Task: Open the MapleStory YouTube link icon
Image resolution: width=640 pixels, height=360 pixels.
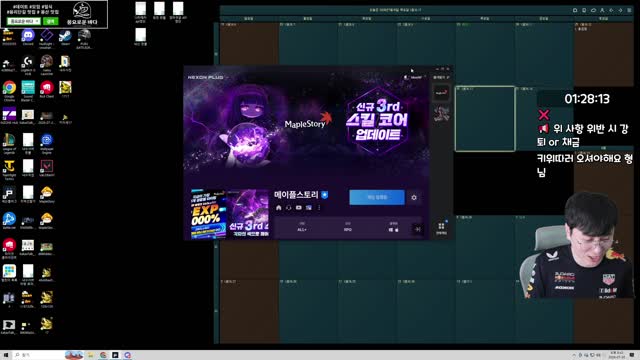Action: [299, 208]
